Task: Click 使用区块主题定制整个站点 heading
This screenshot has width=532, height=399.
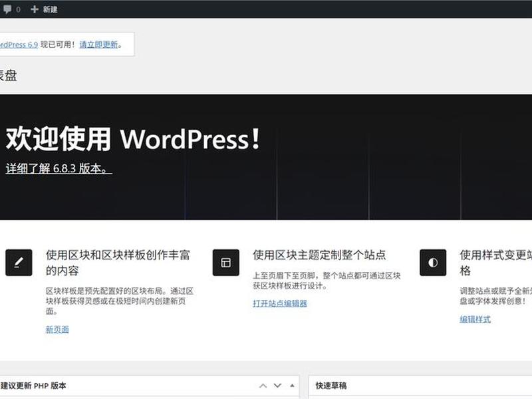Action: click(319, 255)
